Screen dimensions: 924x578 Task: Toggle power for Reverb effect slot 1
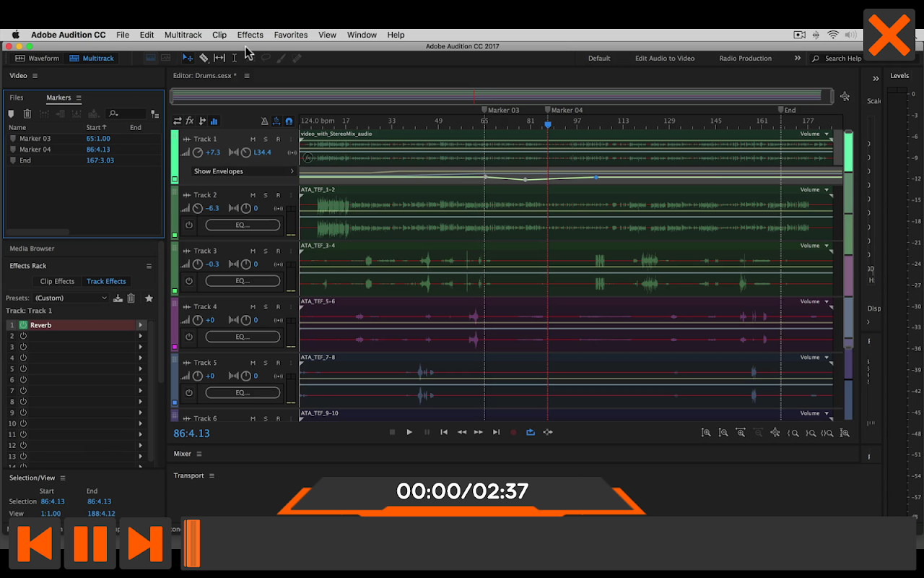[x=23, y=325]
